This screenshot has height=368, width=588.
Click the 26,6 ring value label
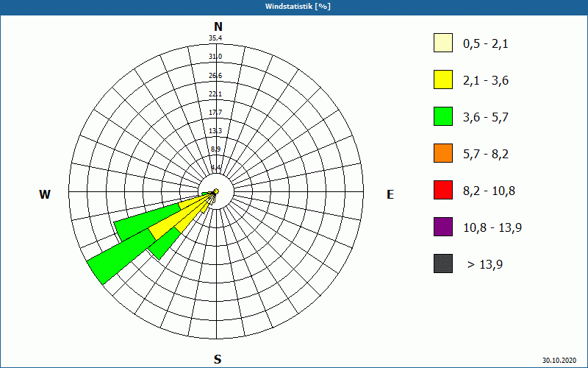click(x=215, y=76)
